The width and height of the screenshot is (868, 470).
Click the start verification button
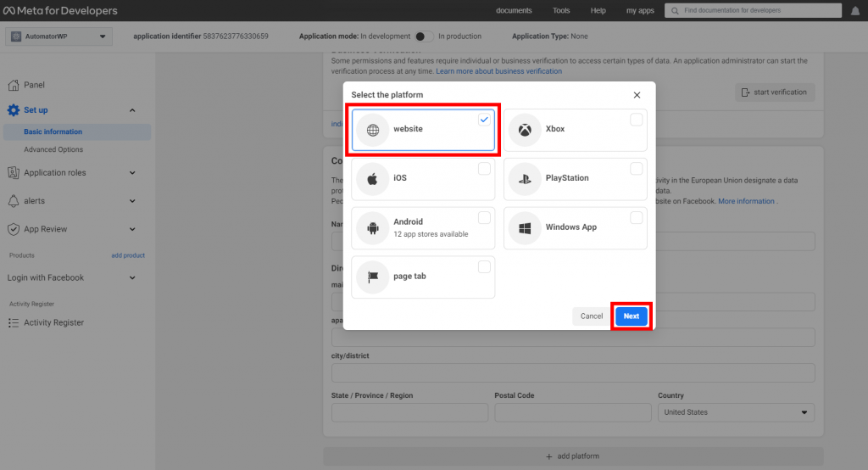click(x=775, y=92)
